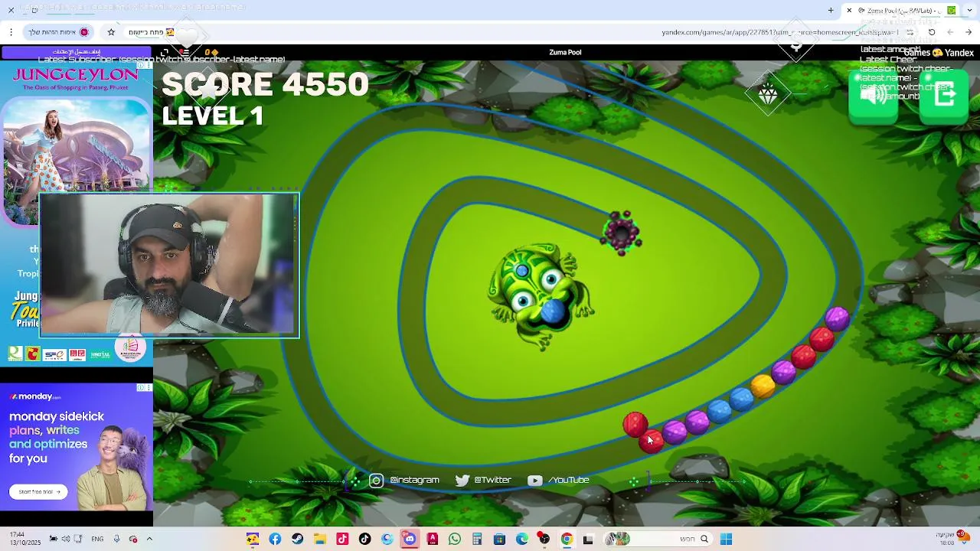Screen dimensions: 980x551
Task: Click the Windows Start button
Action: click(x=726, y=539)
